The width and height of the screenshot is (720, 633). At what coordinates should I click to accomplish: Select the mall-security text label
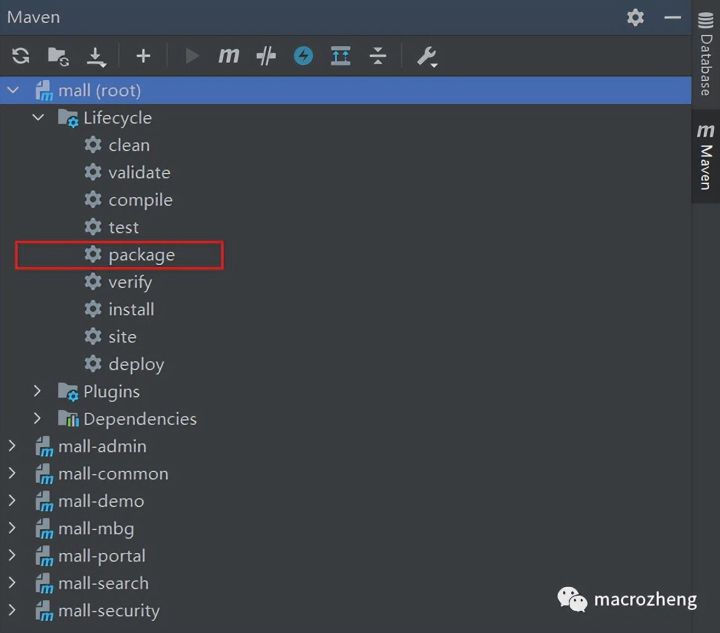tap(109, 611)
